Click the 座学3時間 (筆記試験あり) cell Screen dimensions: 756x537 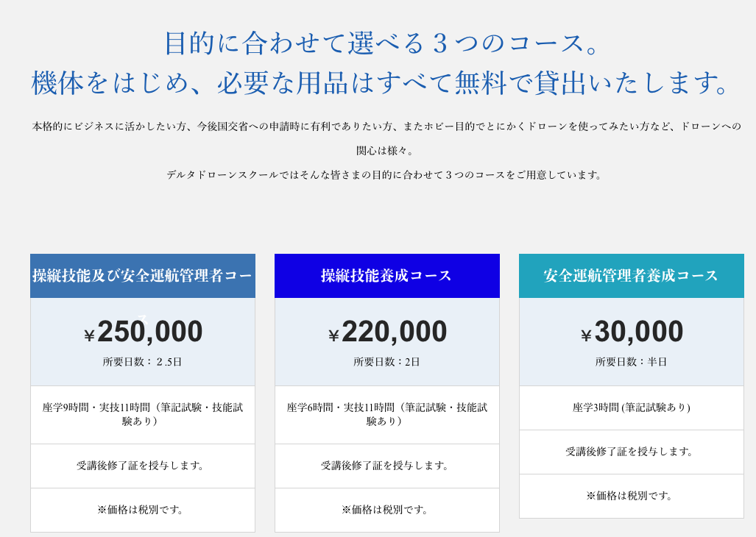pyautogui.click(x=631, y=408)
